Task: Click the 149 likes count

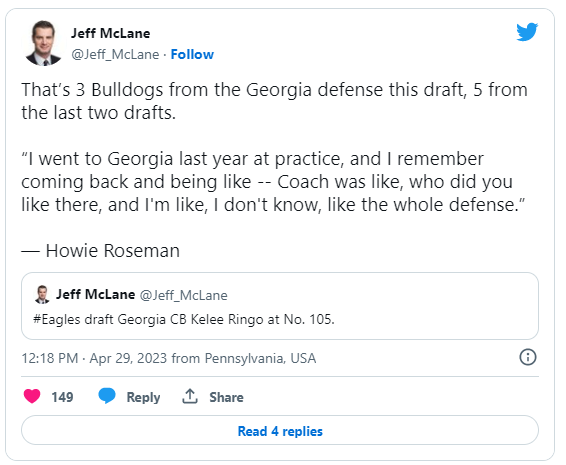Action: point(62,397)
